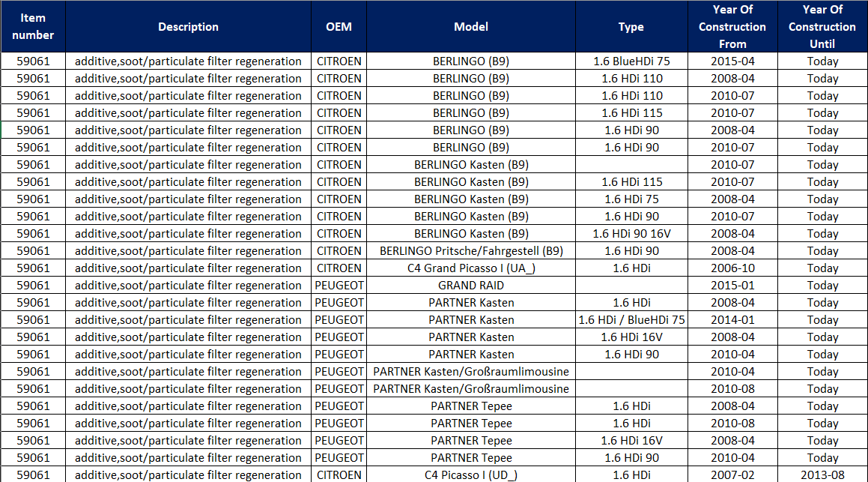The width and height of the screenshot is (868, 482).
Task: Select the BERLINGO Pritsche/Fahrgestell (B9) cell
Action: coord(471,251)
